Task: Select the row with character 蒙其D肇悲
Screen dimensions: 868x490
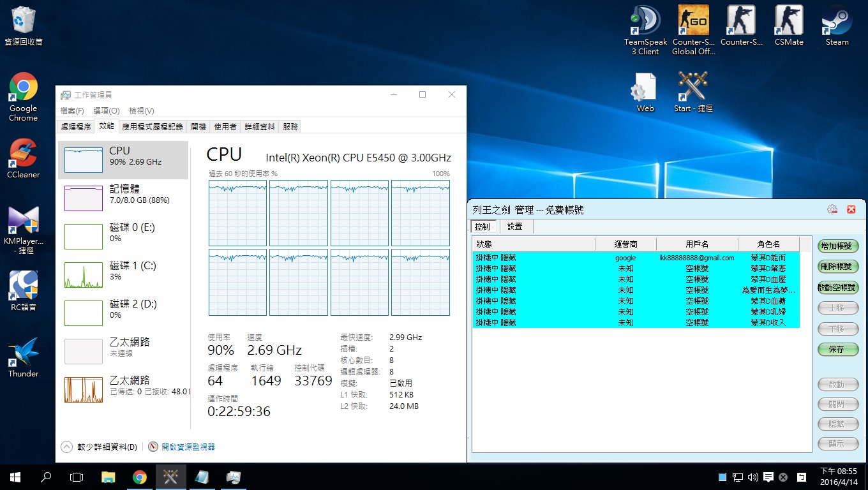Action: [x=636, y=269]
